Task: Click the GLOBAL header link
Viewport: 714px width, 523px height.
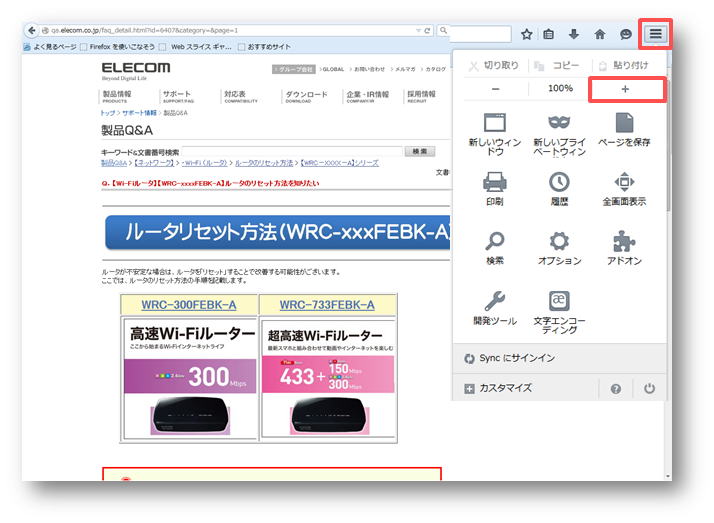Action: [x=333, y=69]
